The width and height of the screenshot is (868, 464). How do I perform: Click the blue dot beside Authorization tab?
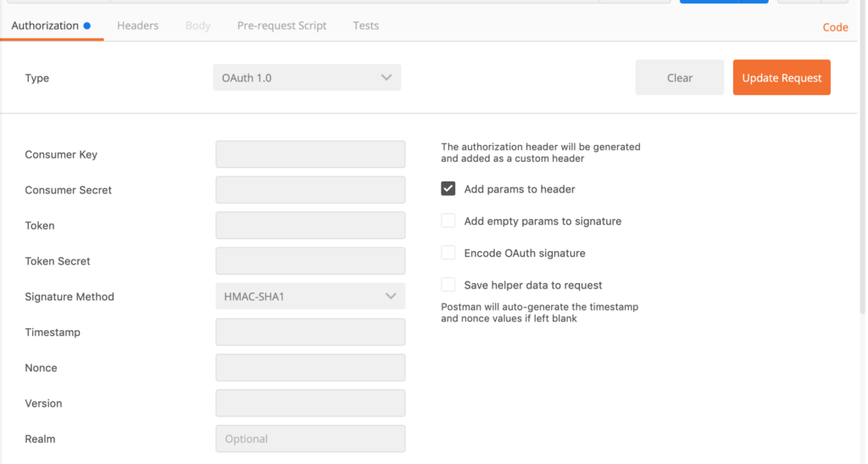coord(87,25)
